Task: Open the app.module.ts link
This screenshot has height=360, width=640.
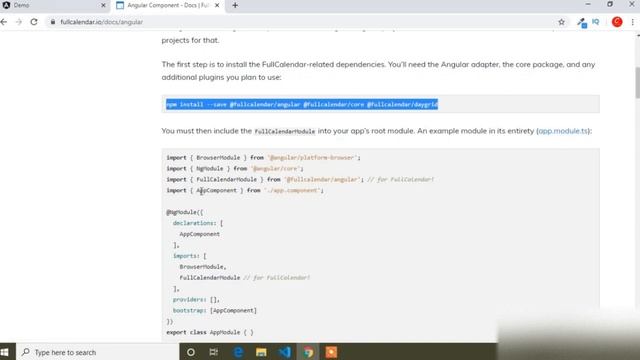Action: (563, 131)
